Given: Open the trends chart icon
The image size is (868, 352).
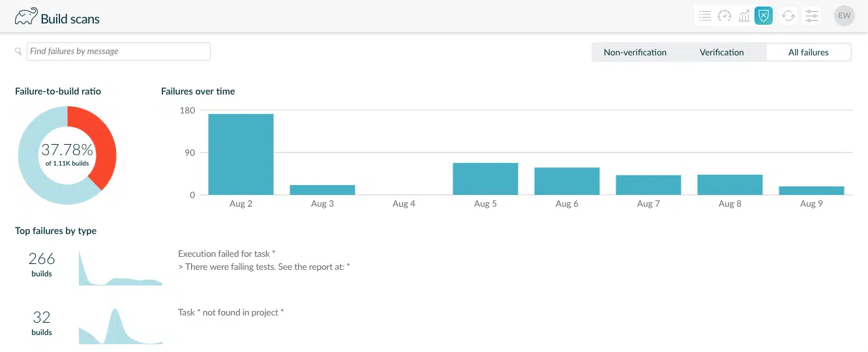Looking at the screenshot, I should pyautogui.click(x=744, y=16).
